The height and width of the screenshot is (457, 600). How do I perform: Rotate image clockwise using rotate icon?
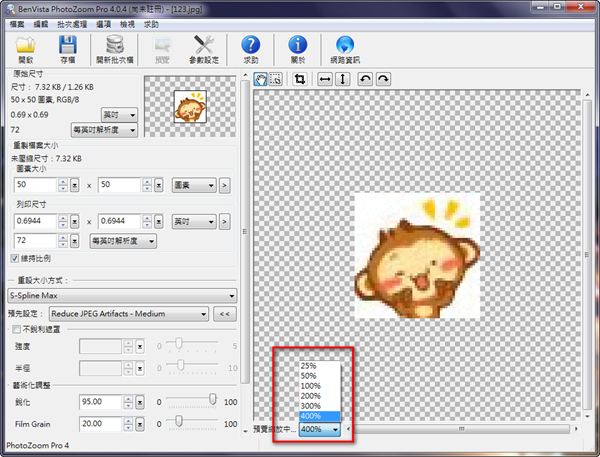pos(384,79)
